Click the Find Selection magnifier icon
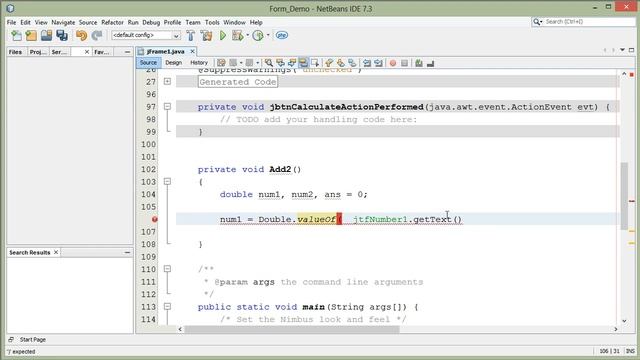Screen dimensions: 640x360 click(x=269, y=63)
